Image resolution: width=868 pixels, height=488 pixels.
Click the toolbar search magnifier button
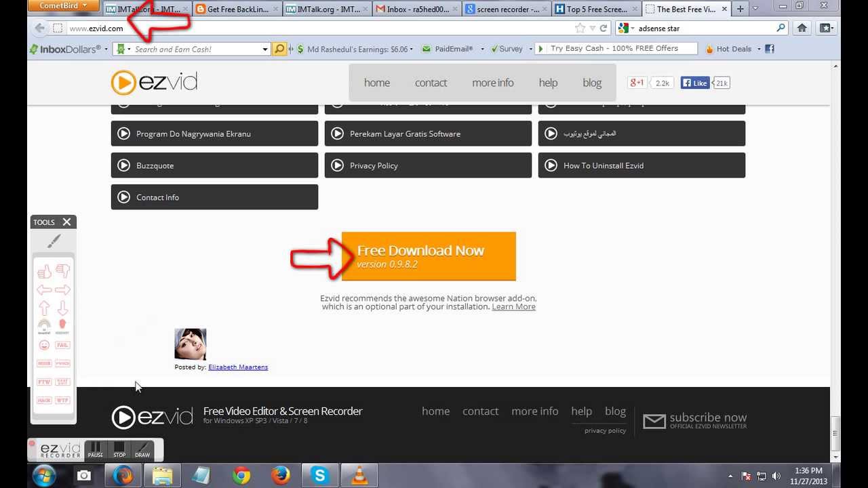[x=279, y=49]
